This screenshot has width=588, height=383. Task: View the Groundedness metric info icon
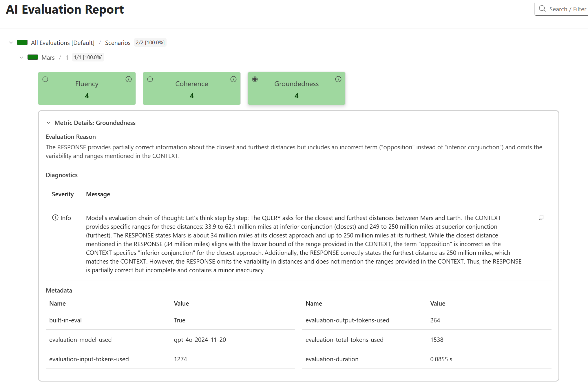(338, 79)
